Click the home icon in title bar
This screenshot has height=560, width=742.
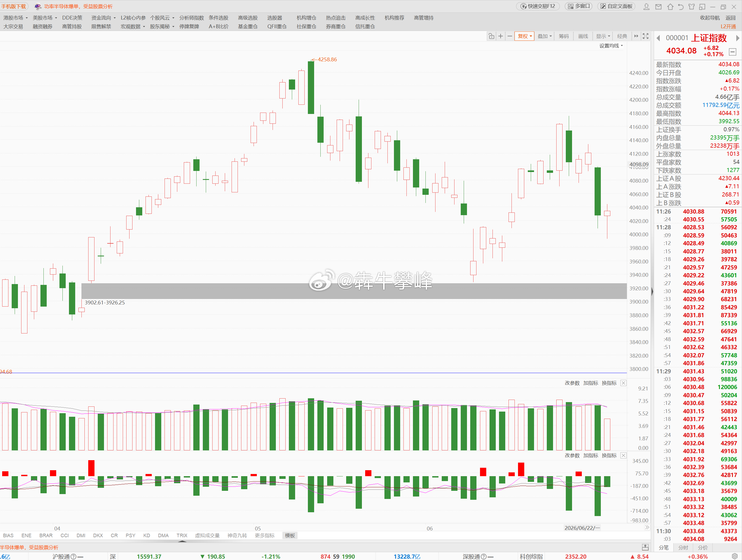670,6
